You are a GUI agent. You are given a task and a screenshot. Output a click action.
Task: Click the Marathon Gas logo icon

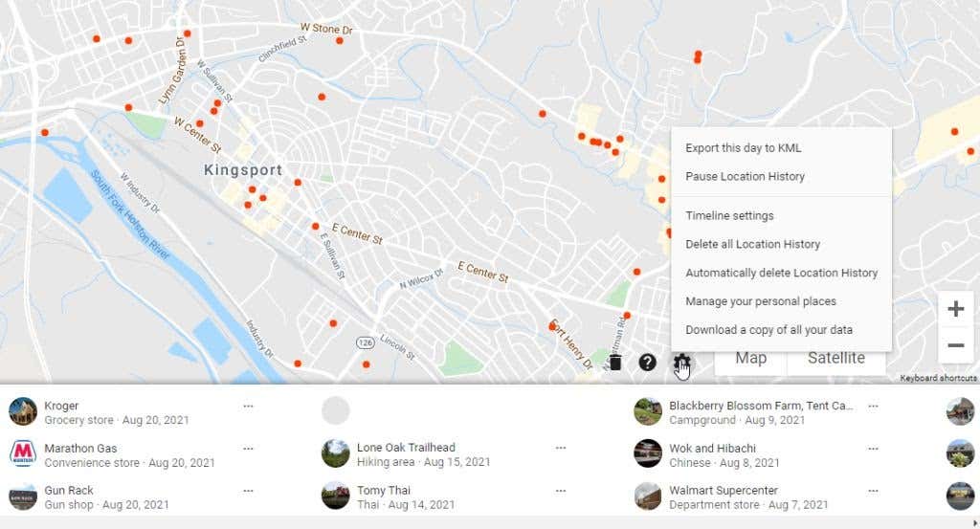click(23, 453)
